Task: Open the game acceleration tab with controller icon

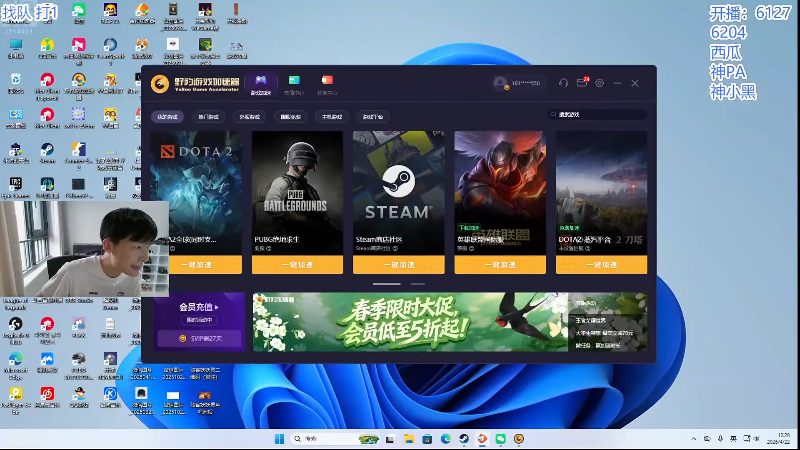Action: 261,85
